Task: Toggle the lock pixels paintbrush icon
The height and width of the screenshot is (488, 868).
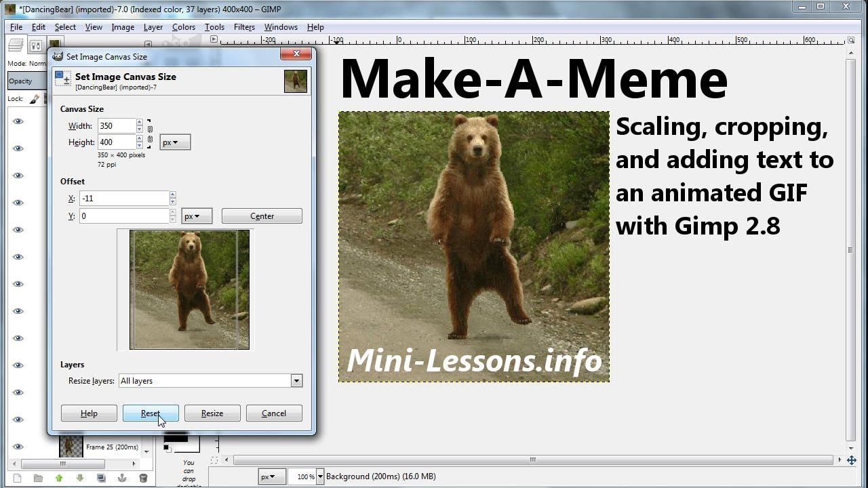Action: pyautogui.click(x=35, y=99)
